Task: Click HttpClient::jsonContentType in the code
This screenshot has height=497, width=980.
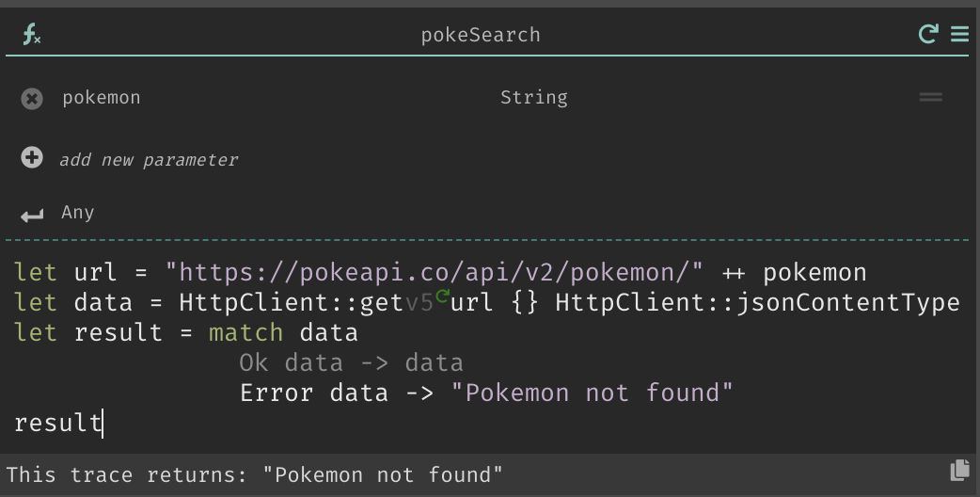Action: [757, 303]
